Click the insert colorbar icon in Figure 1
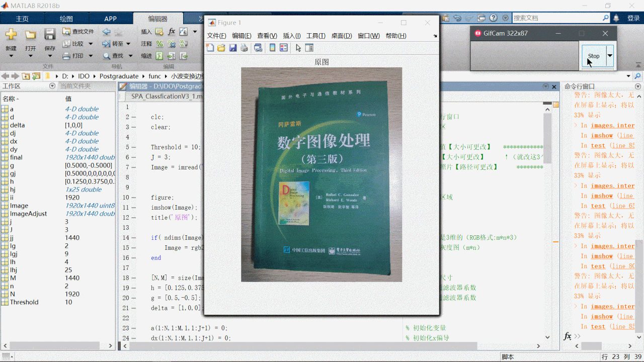Viewport: 644px width, 362px height. click(x=272, y=48)
